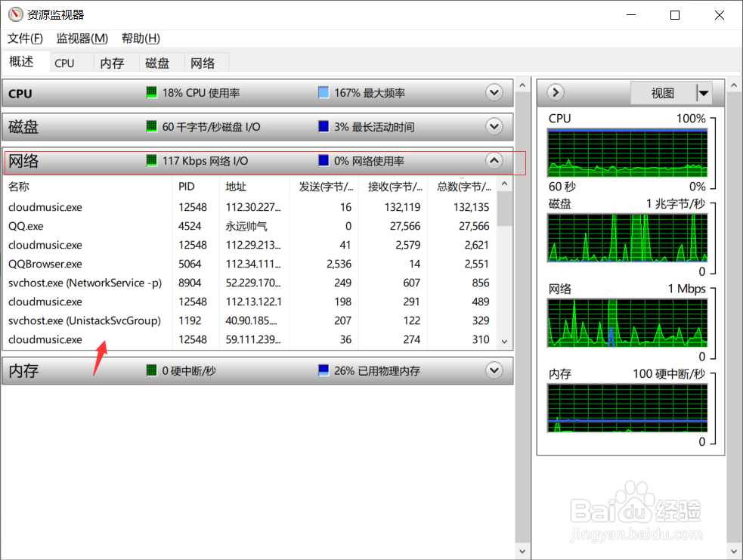
Task: Click network list scrollbar down arrow
Action: (x=504, y=342)
